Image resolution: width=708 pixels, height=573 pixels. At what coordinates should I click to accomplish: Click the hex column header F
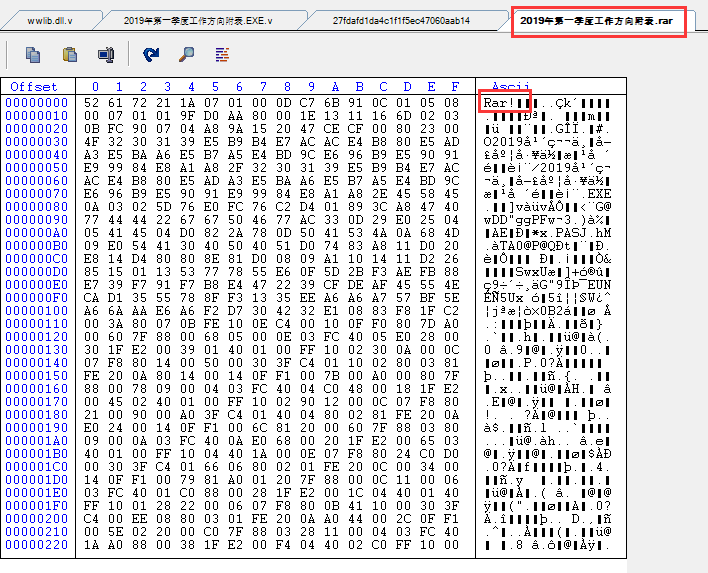coord(455,87)
